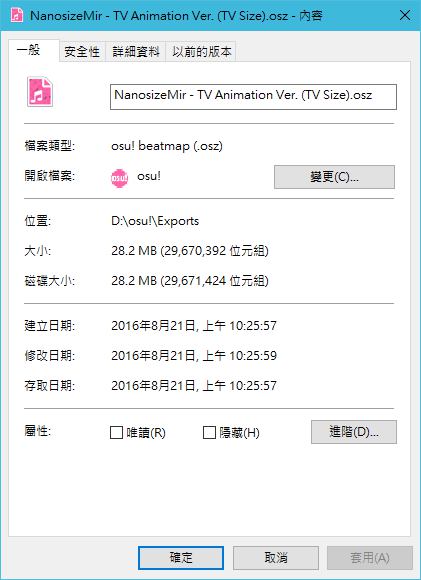This screenshot has width=421, height=580.
Task: Toggle the 唯讀(R) read-only checkbox
Action: [117, 432]
